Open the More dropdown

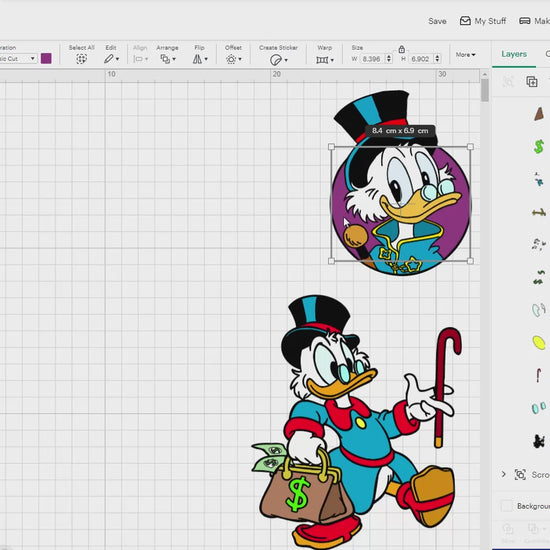[465, 55]
